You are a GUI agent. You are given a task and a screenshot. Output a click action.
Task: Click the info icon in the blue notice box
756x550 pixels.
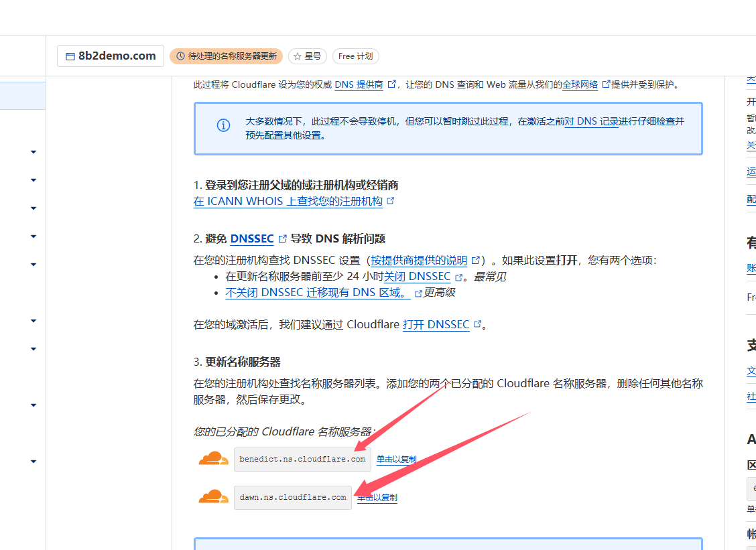pyautogui.click(x=223, y=125)
